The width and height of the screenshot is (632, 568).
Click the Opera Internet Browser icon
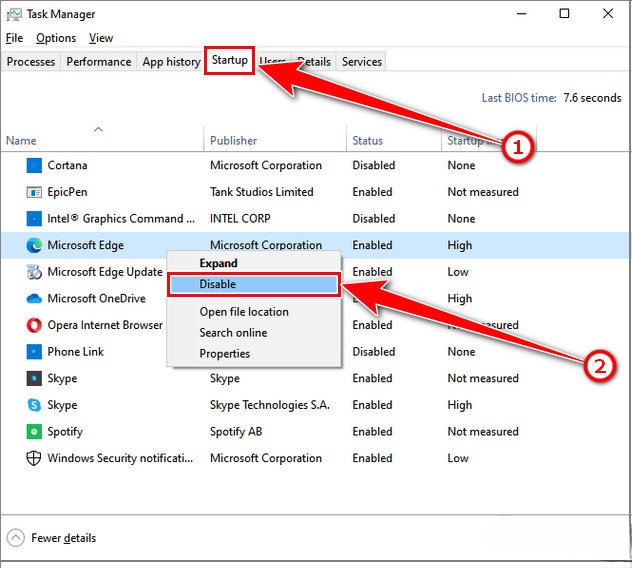coord(34,325)
